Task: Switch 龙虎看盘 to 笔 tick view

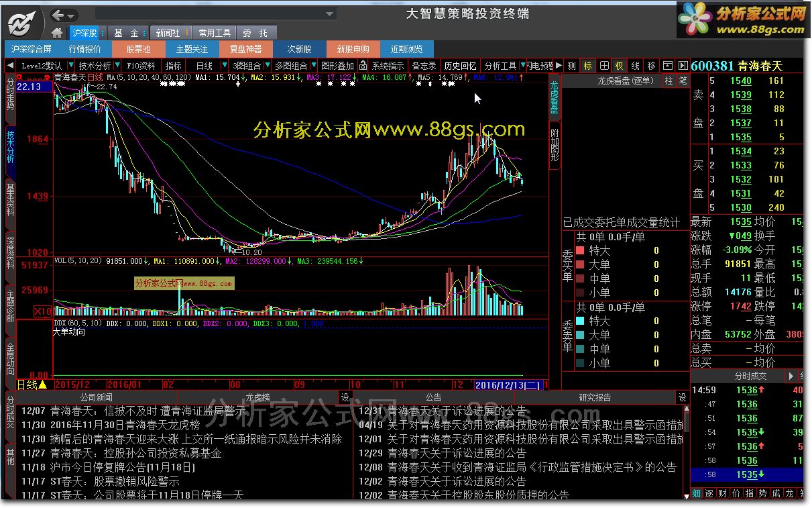Action: coord(683,81)
